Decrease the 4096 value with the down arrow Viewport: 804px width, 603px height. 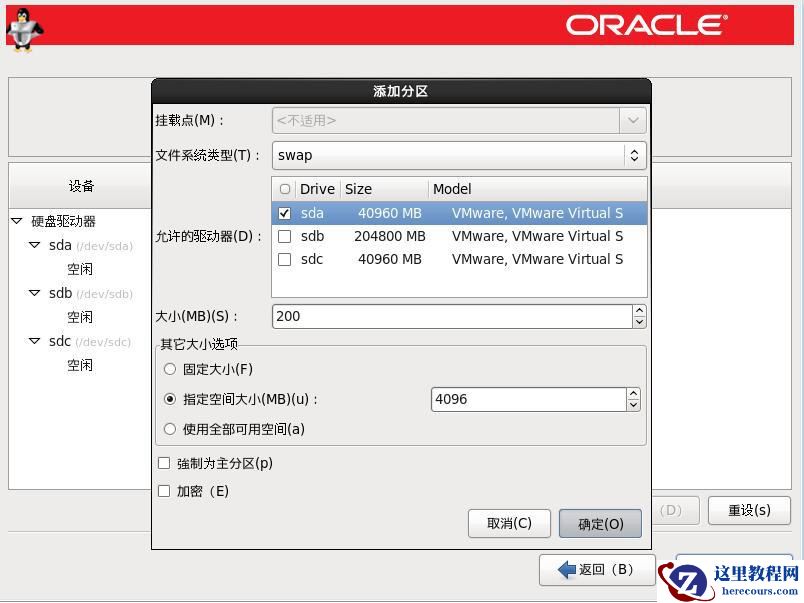point(634,405)
